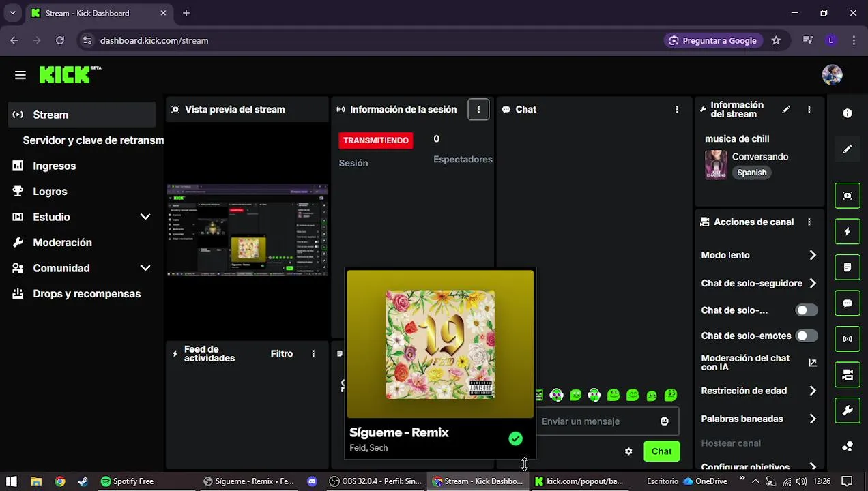Toggle the activity feed lightning icon in right sidebar

[x=848, y=232]
